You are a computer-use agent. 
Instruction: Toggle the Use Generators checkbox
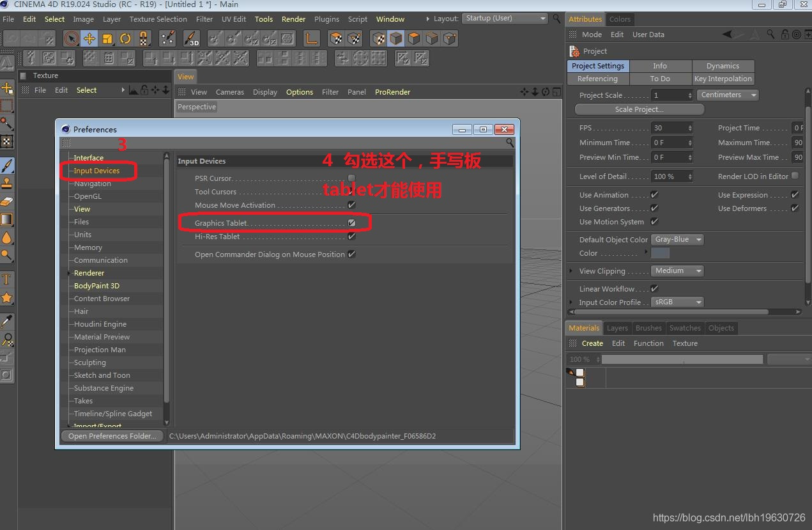point(654,208)
